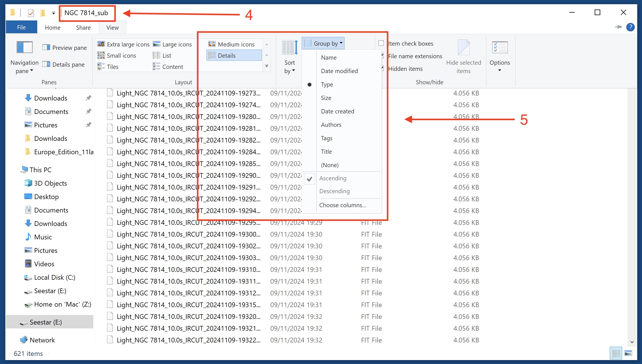The image size is (642, 364).
Task: Select Size in the Group by menu
Action: click(x=326, y=98)
